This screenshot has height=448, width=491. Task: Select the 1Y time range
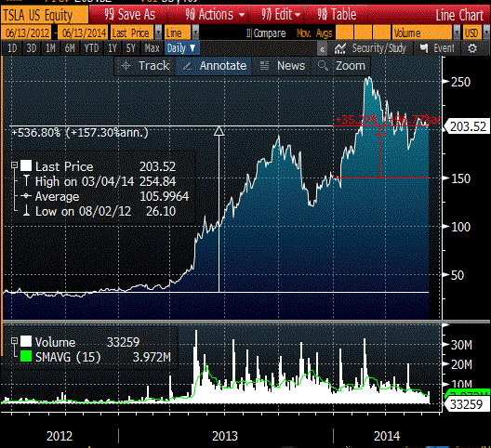point(113,48)
